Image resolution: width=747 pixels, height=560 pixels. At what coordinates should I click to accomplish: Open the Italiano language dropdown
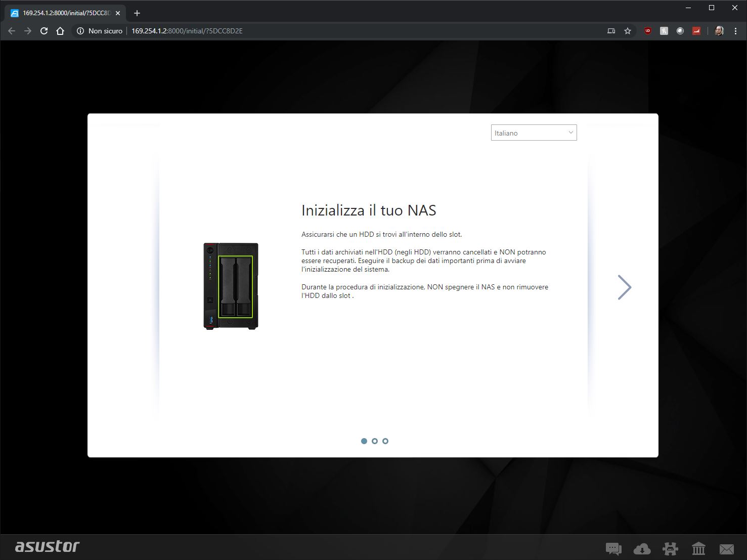click(x=534, y=133)
